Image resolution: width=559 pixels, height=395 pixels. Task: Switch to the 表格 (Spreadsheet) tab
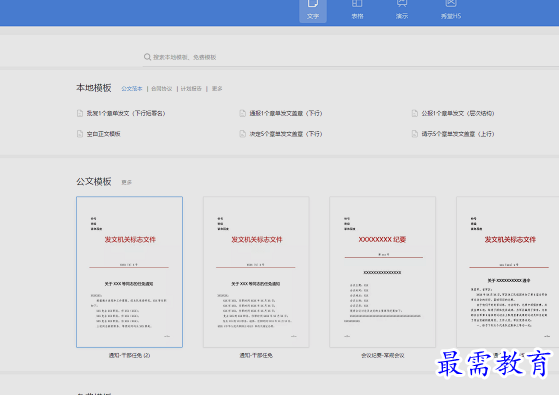357,10
